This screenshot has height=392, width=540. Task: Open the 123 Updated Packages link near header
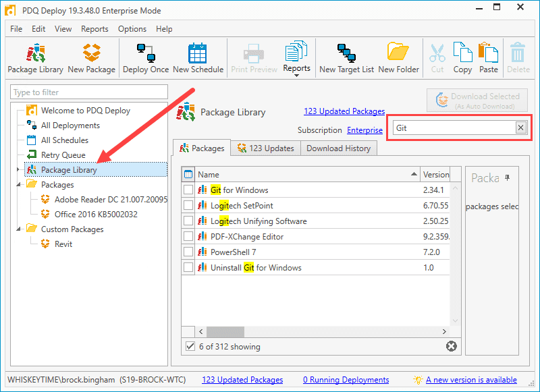(344, 111)
